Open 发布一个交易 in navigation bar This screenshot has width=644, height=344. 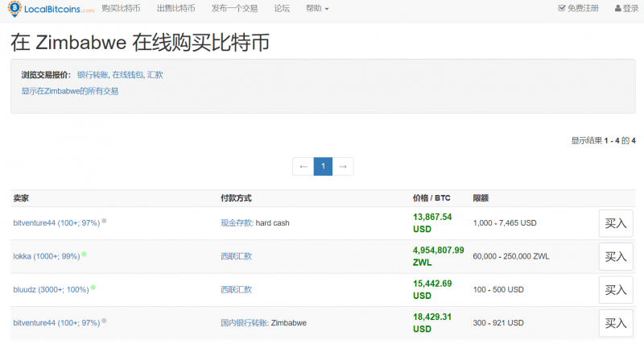pyautogui.click(x=234, y=8)
